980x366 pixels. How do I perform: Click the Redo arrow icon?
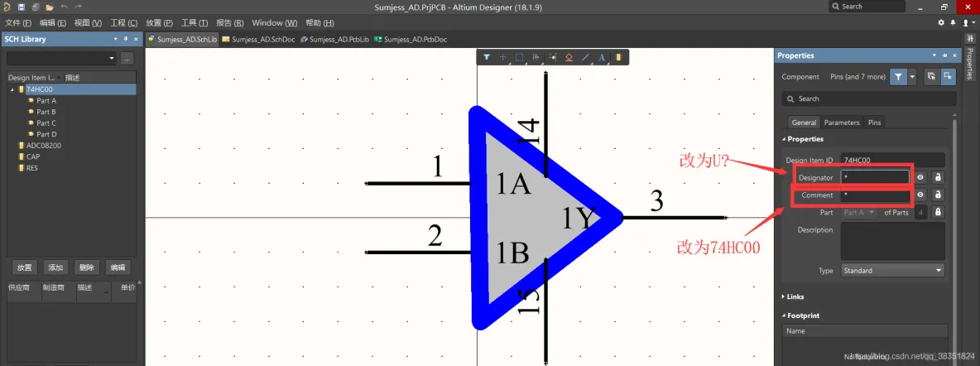[x=78, y=7]
